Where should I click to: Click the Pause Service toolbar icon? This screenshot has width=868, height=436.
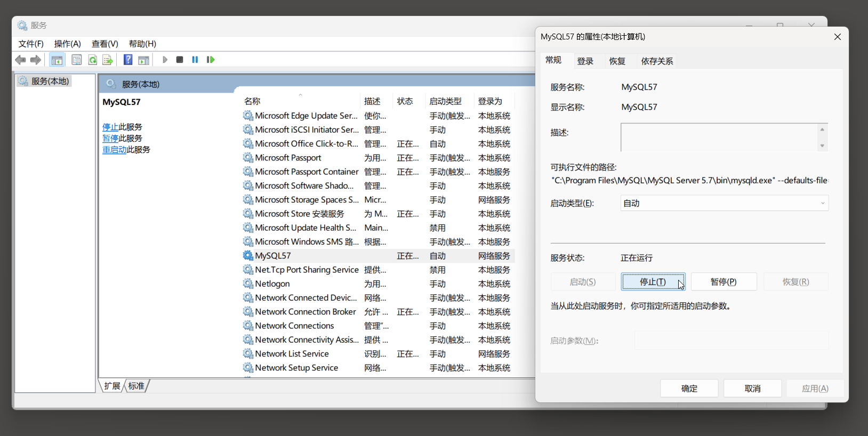point(195,60)
